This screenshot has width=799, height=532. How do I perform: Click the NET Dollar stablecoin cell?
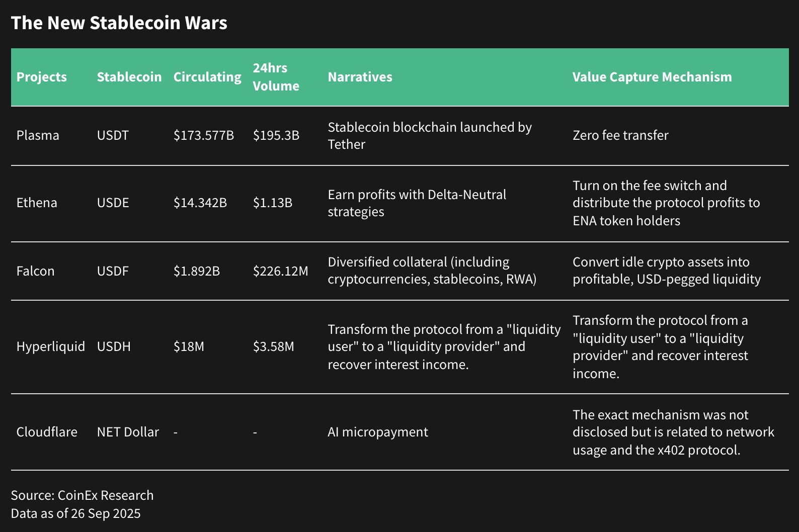pos(128,432)
